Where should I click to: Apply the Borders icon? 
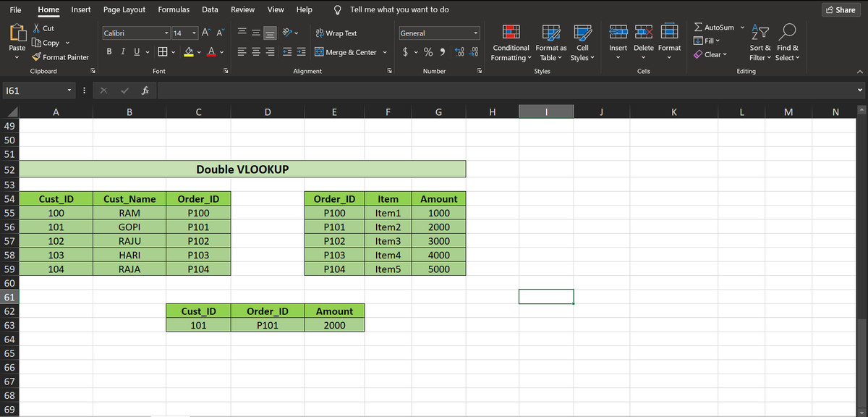point(163,52)
